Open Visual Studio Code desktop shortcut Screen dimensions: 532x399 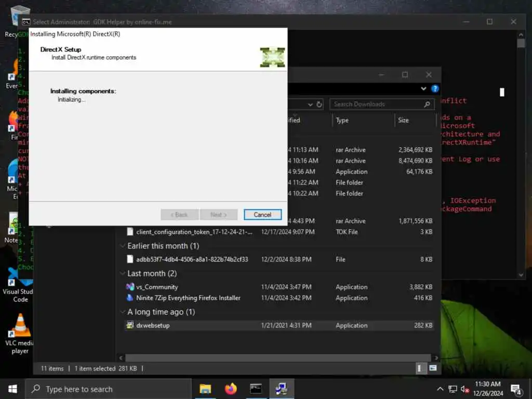18,286
